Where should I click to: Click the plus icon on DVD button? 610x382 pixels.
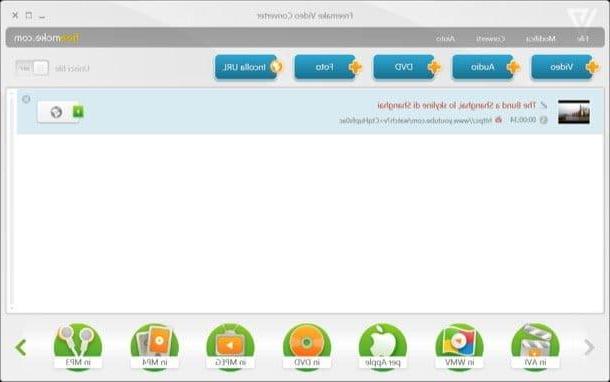(x=434, y=67)
